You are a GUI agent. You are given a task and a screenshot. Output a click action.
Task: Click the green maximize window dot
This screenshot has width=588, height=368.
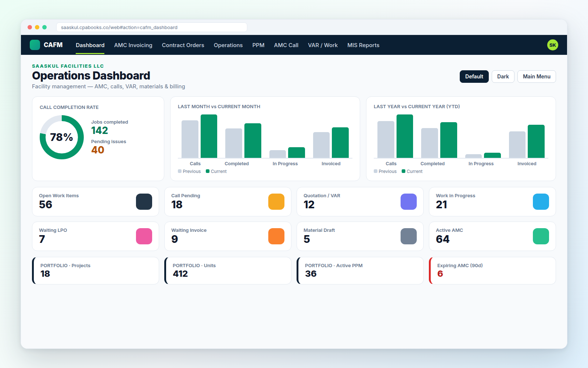[x=44, y=27]
